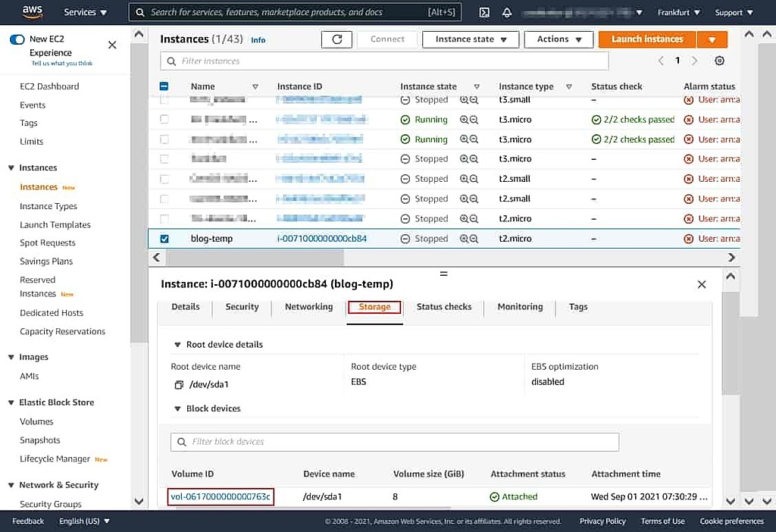Image resolution: width=776 pixels, height=532 pixels.
Task: Go to the next page of instances
Action: (694, 61)
